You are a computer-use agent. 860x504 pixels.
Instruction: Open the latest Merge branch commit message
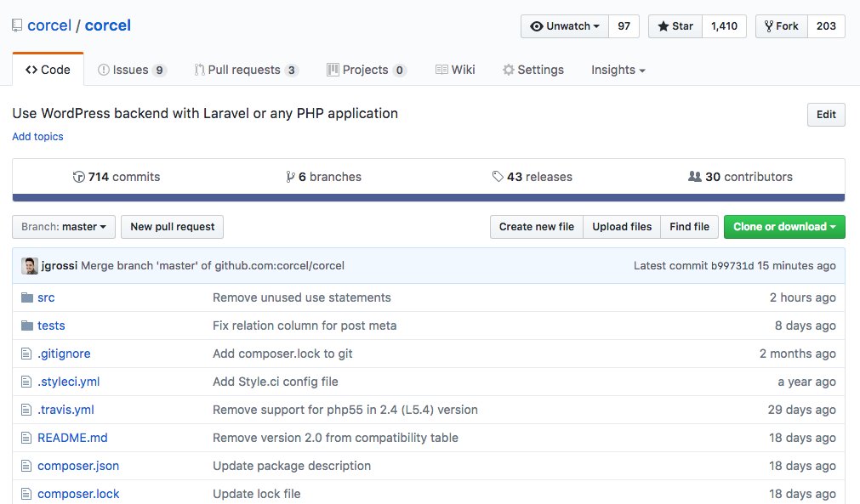213,266
